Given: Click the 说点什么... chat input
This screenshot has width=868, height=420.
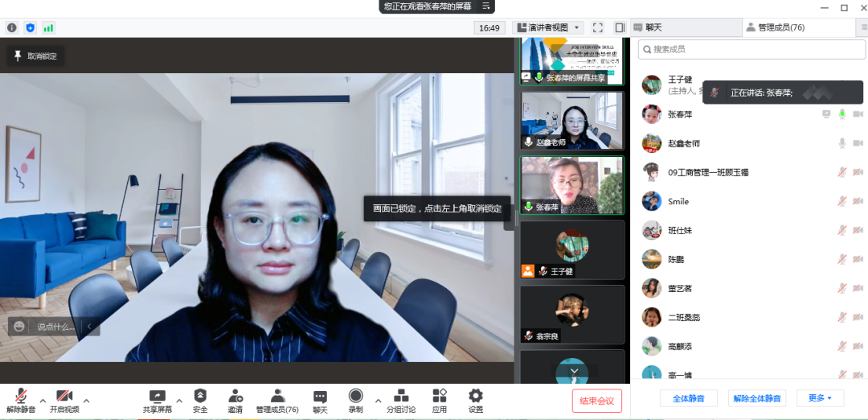Looking at the screenshot, I should click(x=55, y=327).
